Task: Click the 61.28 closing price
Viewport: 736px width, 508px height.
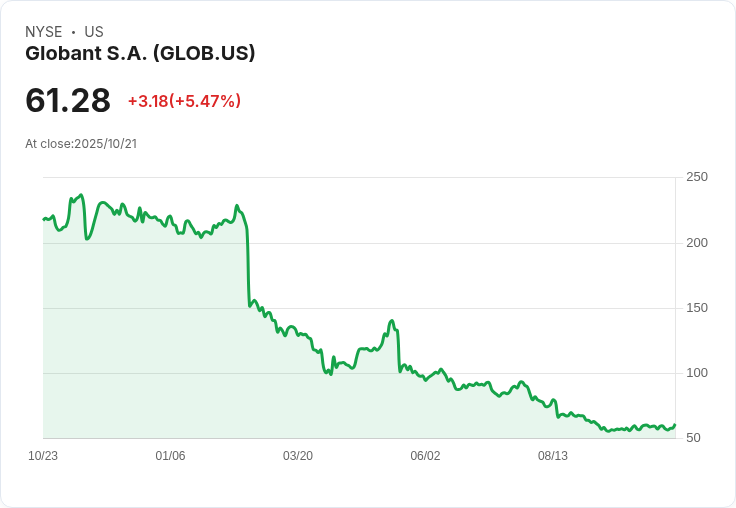Action: (x=68, y=101)
